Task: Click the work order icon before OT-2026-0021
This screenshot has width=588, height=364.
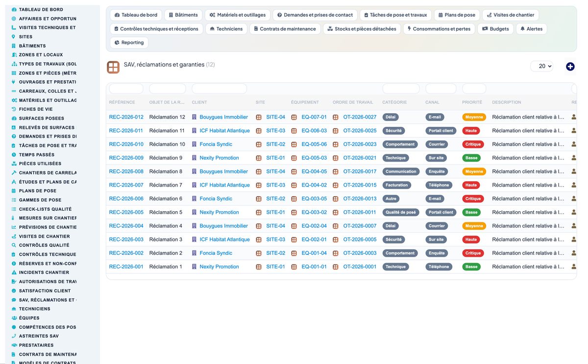Action: [x=336, y=158]
